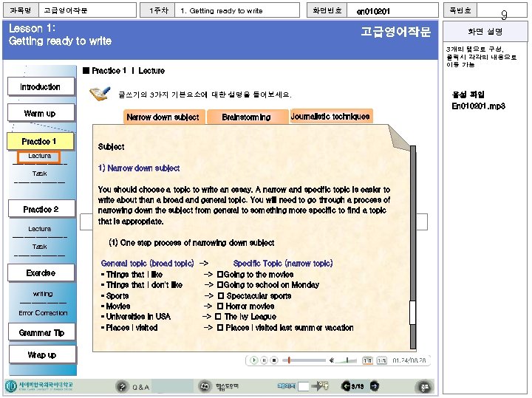Open Task under Practice 2

[x=40, y=247]
